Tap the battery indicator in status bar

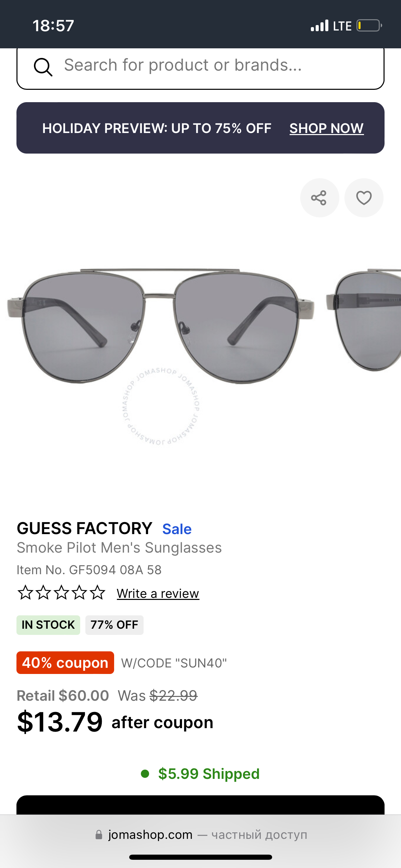tap(369, 26)
